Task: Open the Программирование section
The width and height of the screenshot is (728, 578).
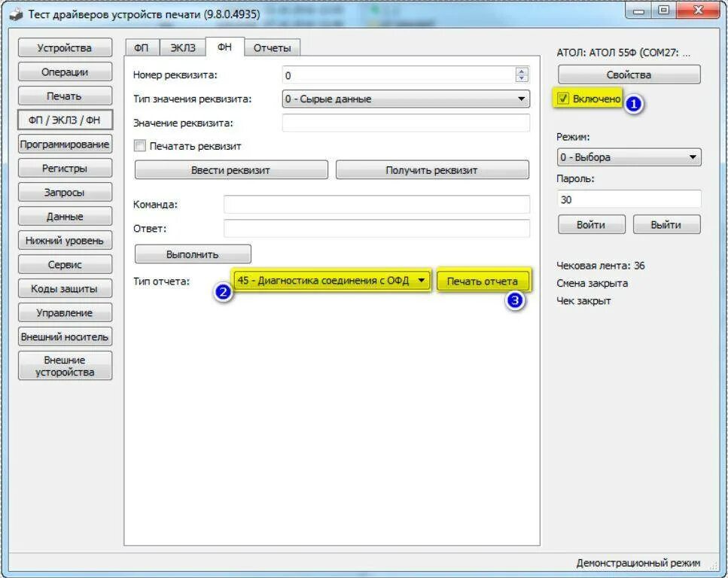Action: coord(65,144)
